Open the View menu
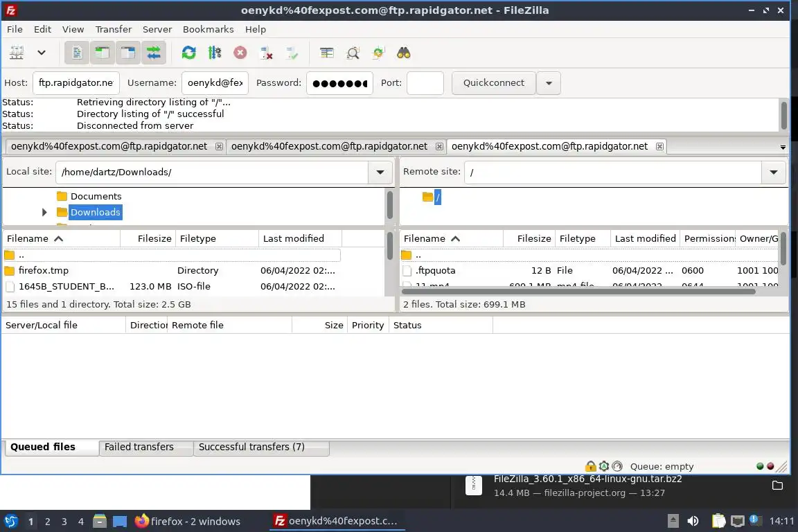Screen dimensions: 798x532 [x=73, y=30]
